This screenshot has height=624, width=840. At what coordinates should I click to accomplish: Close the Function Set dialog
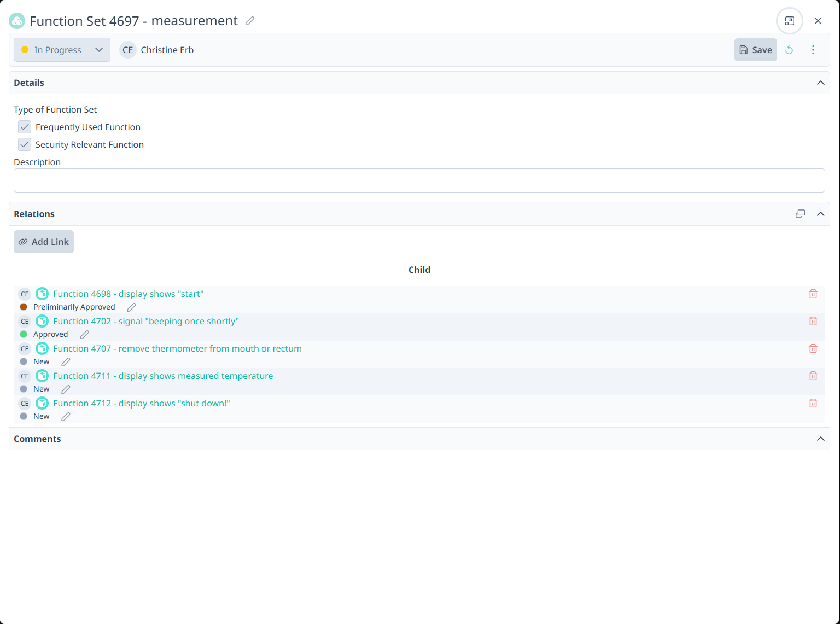point(818,21)
